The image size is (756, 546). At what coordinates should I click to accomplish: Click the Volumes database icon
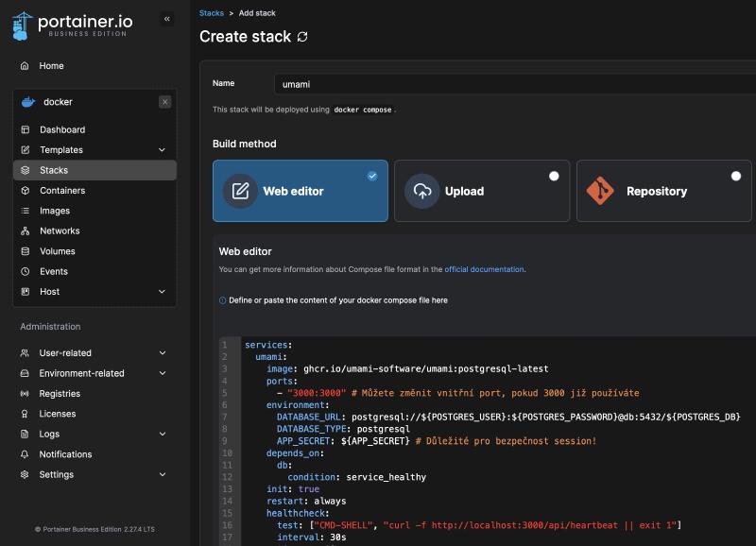tap(26, 251)
